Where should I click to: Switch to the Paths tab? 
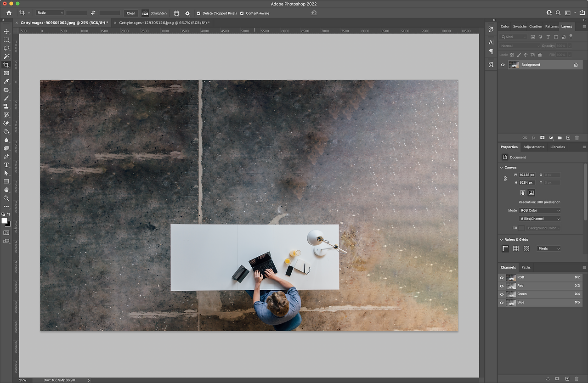(x=526, y=267)
